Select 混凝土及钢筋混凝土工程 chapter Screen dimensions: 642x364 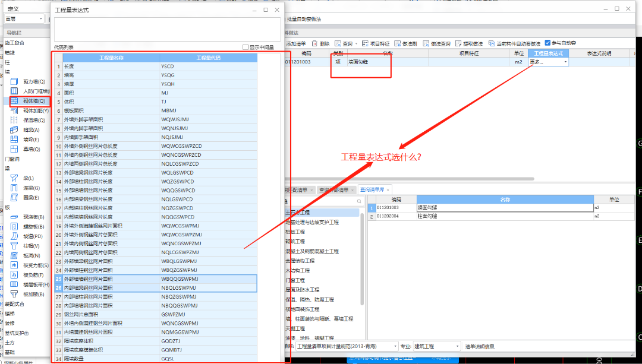point(312,252)
